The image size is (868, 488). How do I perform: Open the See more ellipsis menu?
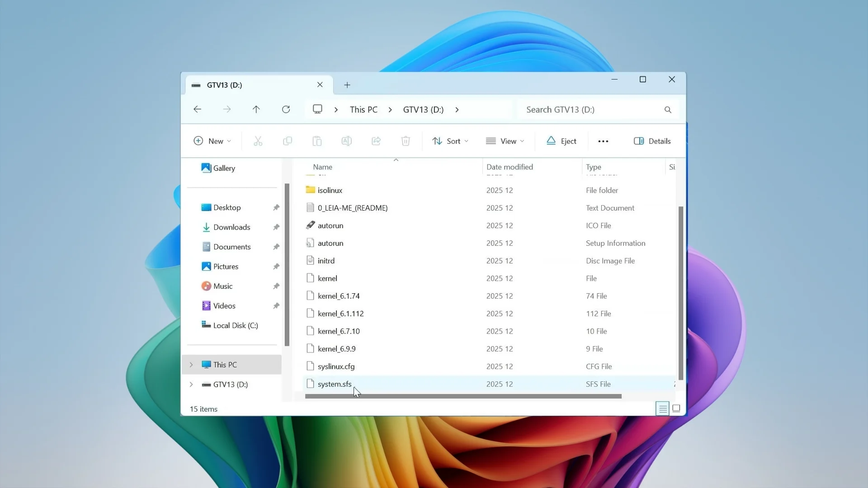(603, 141)
